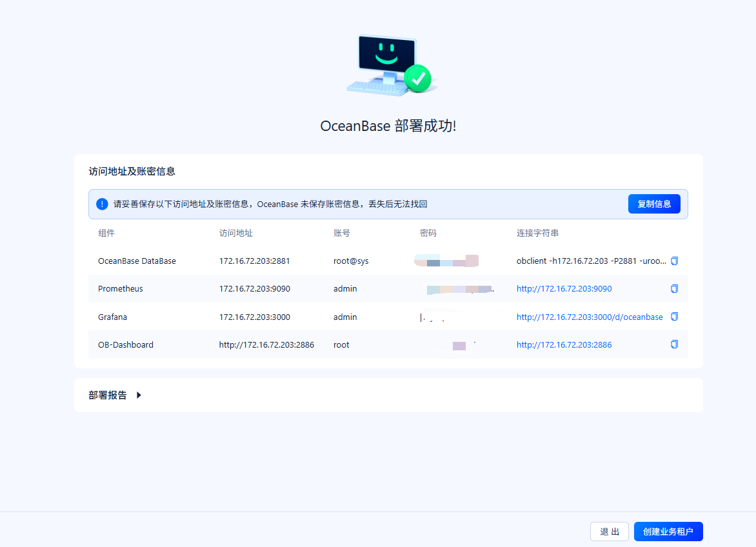Screen dimensions: 756x547
Task: Open the Grafana oceanbase dashboard link
Action: (x=590, y=317)
